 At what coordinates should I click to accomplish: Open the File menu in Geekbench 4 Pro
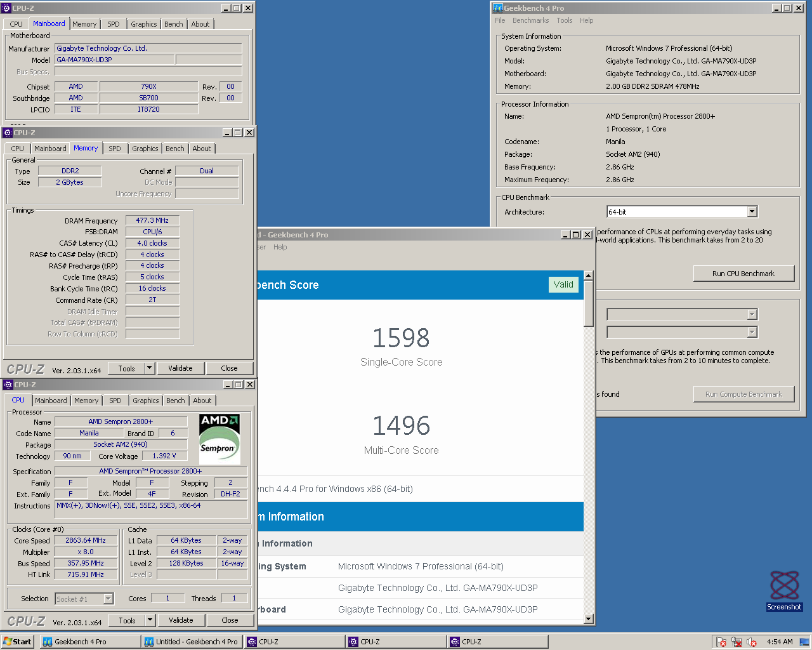[x=500, y=20]
